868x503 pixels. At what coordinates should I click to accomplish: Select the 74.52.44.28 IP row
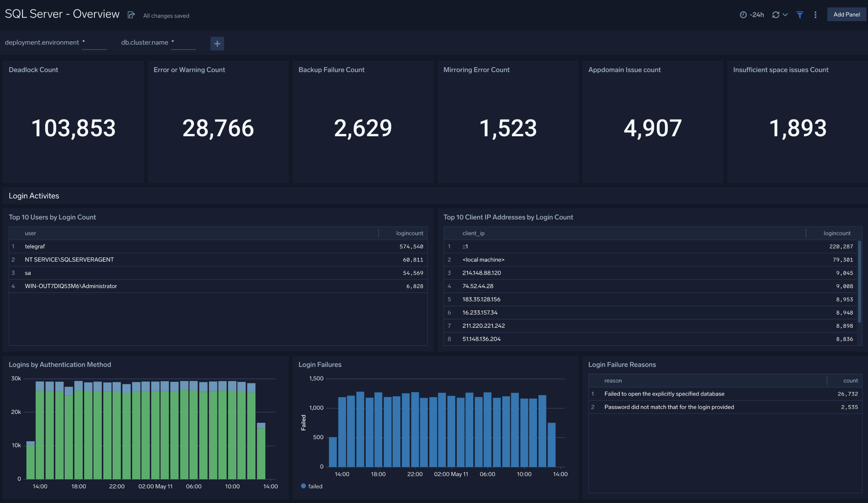pos(650,286)
